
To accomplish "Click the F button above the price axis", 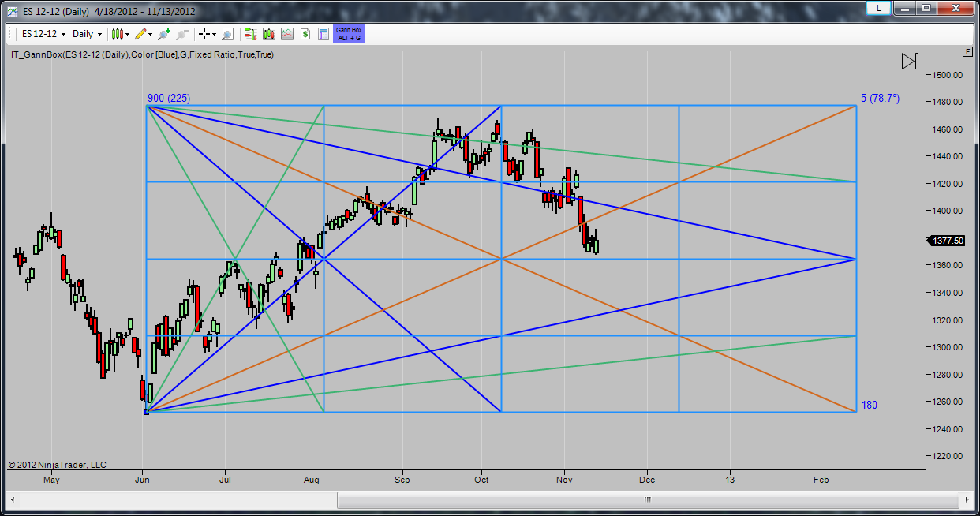I will (x=967, y=51).
